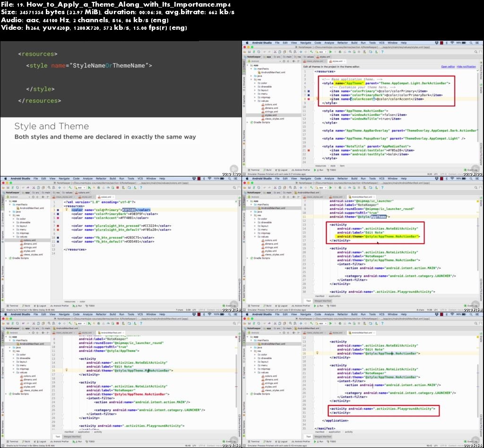Select Merged Manifest tab in 00:05:56 frame

(323, 437)
